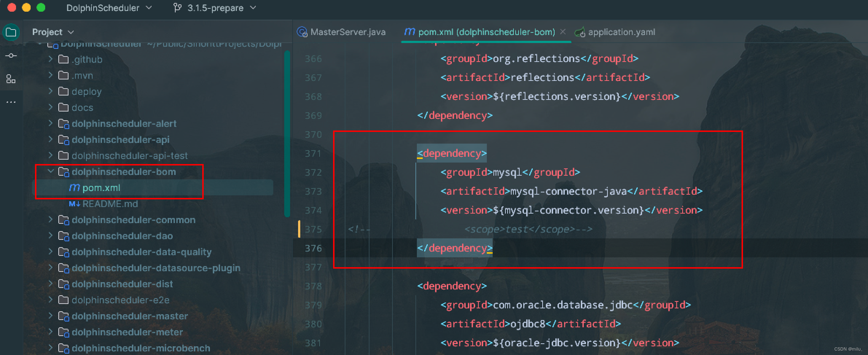Select pom.xml under dolphinscheduler-bom
This screenshot has height=355, width=868.
tap(101, 187)
